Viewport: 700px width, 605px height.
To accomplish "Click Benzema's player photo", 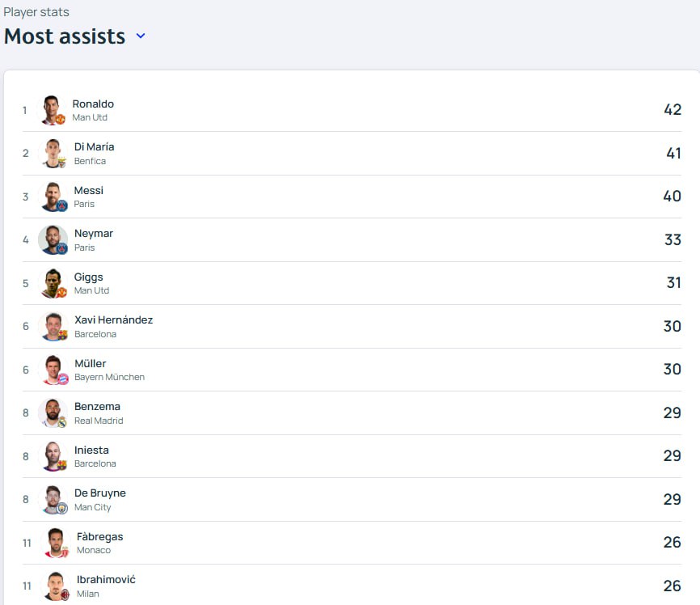I will click(x=53, y=413).
